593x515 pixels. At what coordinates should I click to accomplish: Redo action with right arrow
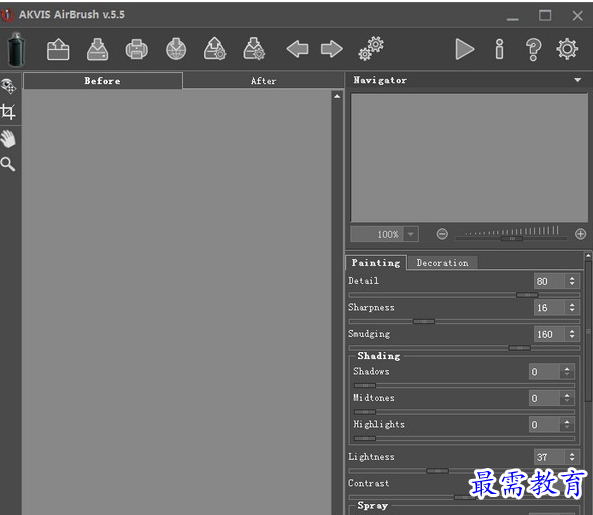pos(332,49)
